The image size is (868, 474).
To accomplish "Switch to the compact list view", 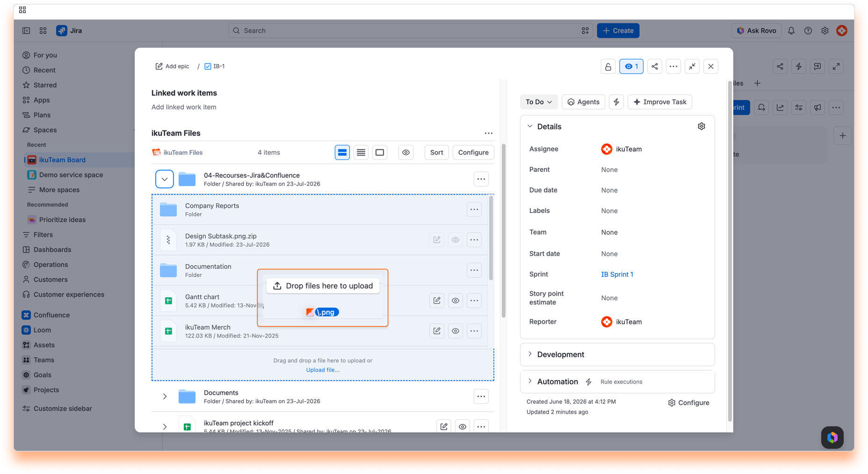I will (x=361, y=152).
